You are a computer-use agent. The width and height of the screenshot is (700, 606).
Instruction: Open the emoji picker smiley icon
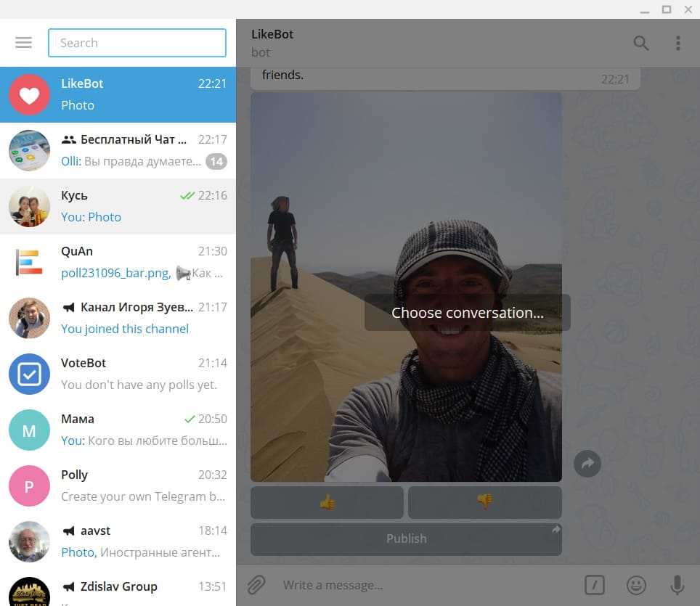click(636, 585)
